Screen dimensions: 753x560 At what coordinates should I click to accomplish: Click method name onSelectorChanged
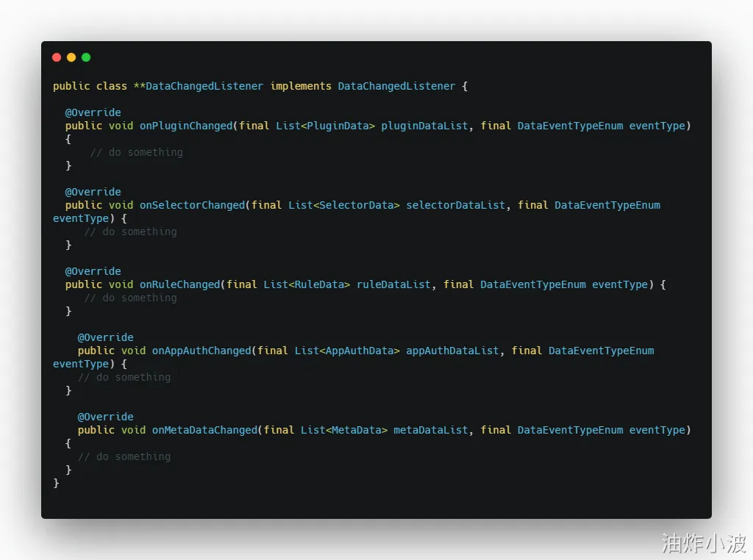pos(193,205)
